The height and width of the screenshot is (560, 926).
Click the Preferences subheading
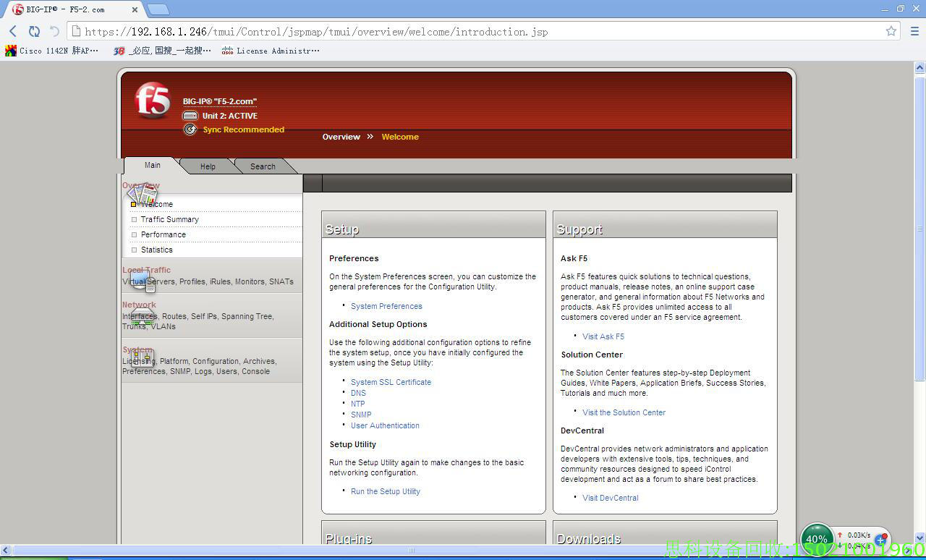tap(354, 258)
